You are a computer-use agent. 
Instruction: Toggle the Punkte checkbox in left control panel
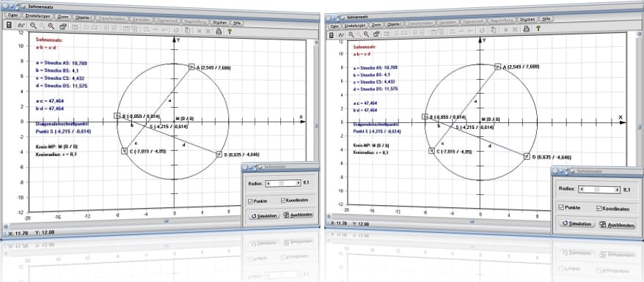251,201
